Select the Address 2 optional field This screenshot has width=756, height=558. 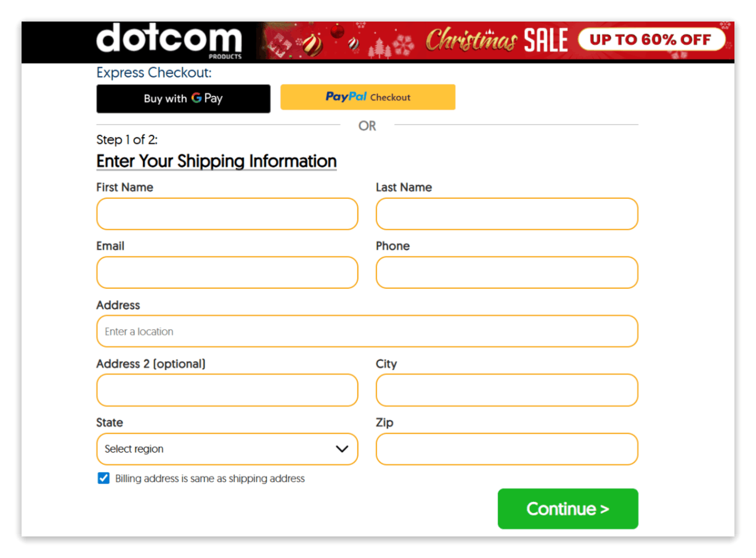[227, 390]
